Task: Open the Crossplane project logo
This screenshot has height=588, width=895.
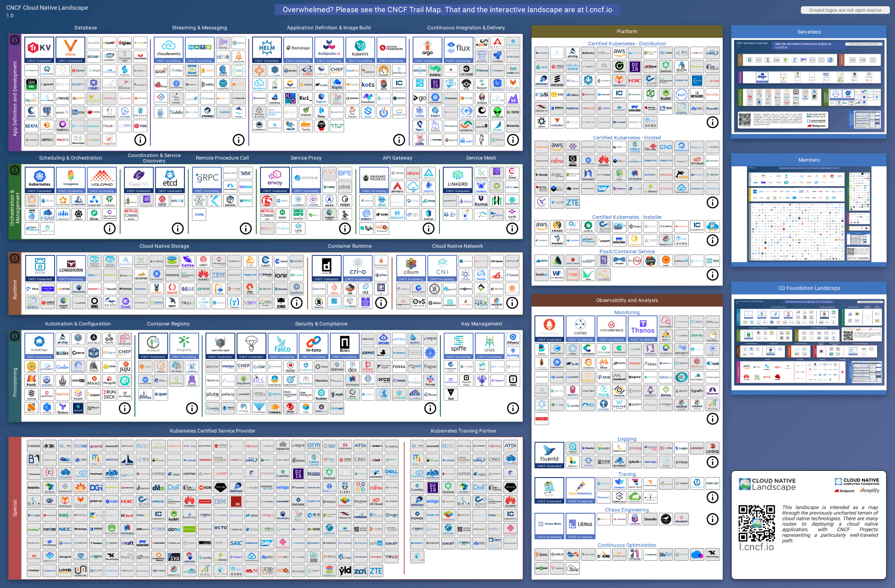Action: pos(71,180)
